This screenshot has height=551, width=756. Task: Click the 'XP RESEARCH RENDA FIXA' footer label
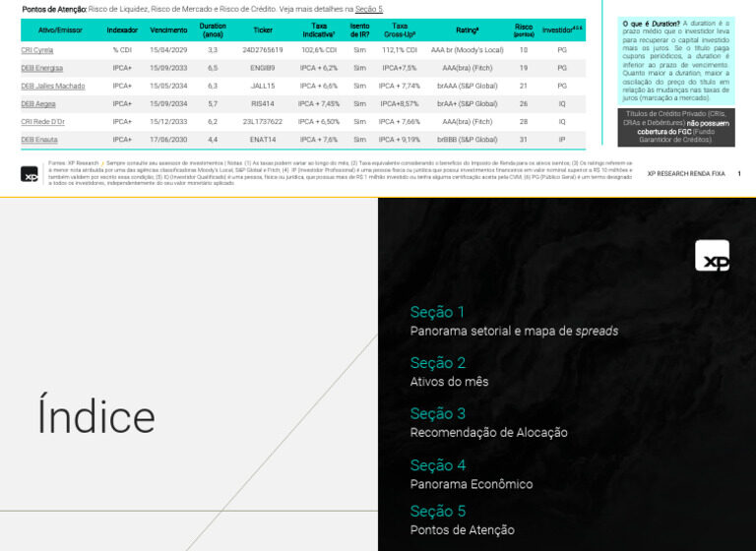click(686, 173)
